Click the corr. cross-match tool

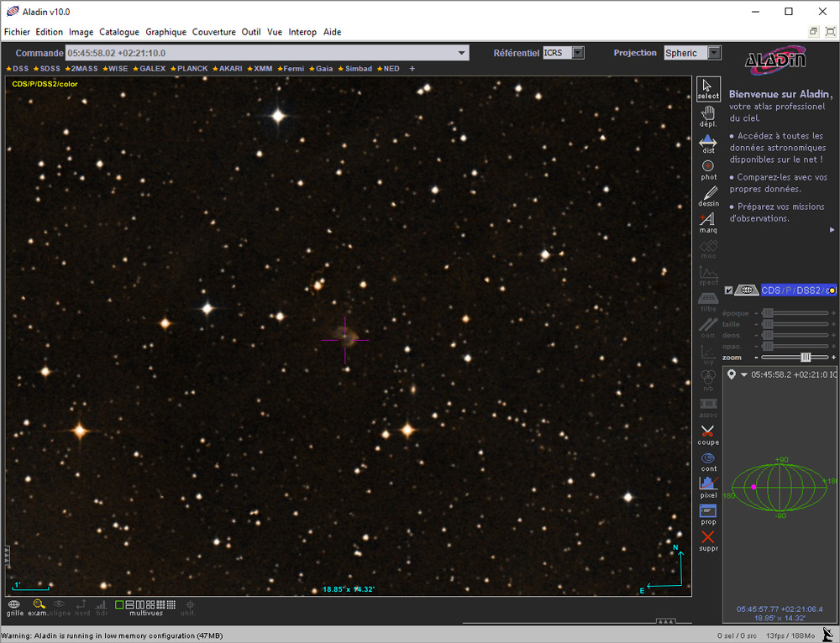click(x=708, y=328)
